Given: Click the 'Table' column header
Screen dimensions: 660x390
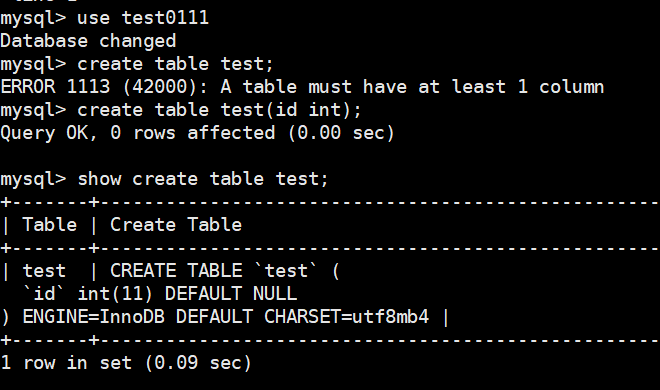Looking at the screenshot, I should [x=50, y=225].
